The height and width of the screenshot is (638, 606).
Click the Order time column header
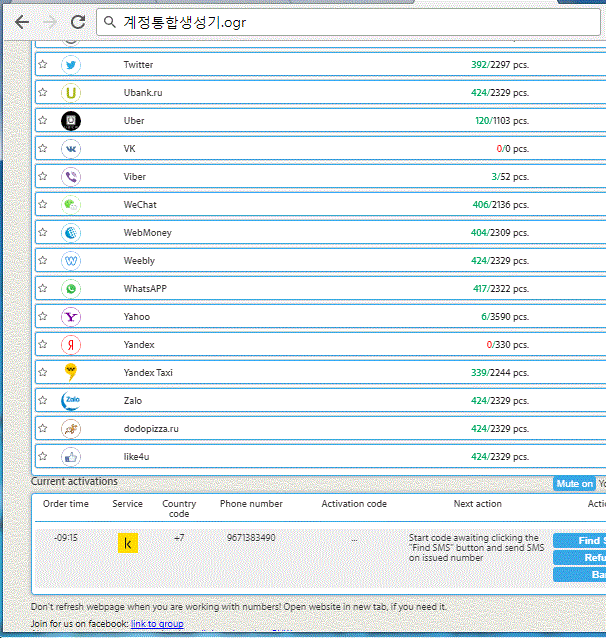(x=66, y=504)
